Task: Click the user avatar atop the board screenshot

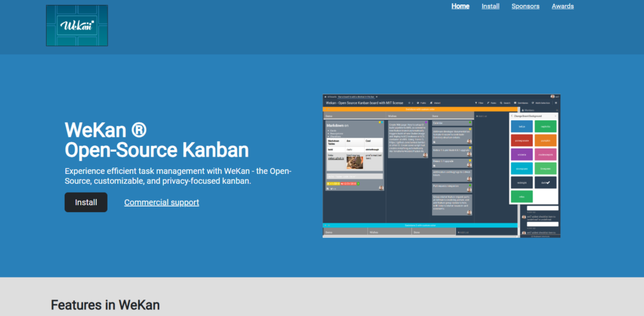Action: [552, 96]
